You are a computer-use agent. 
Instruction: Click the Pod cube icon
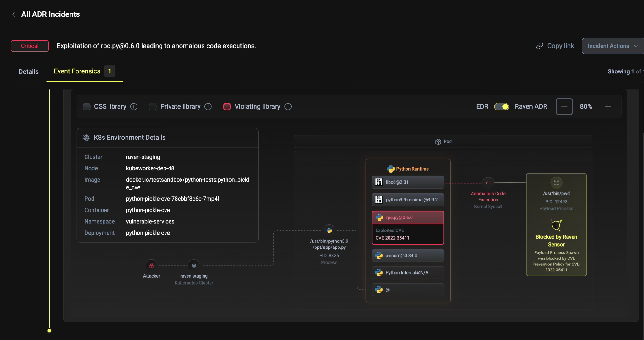pyautogui.click(x=438, y=142)
